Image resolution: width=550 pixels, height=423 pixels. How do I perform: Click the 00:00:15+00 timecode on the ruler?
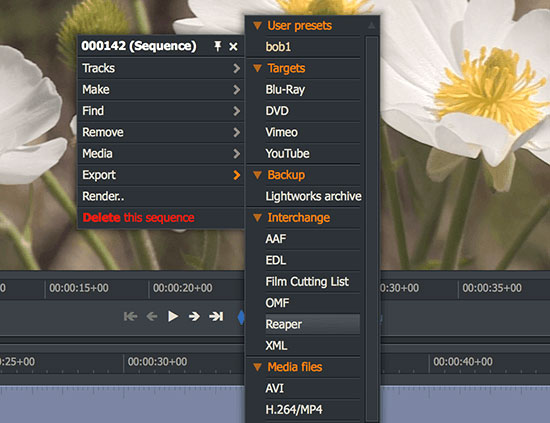click(x=79, y=288)
